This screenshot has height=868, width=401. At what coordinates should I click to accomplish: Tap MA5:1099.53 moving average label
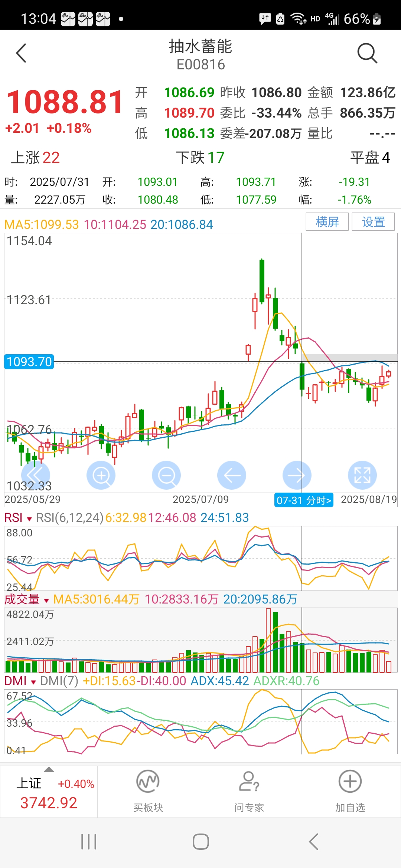click(42, 224)
